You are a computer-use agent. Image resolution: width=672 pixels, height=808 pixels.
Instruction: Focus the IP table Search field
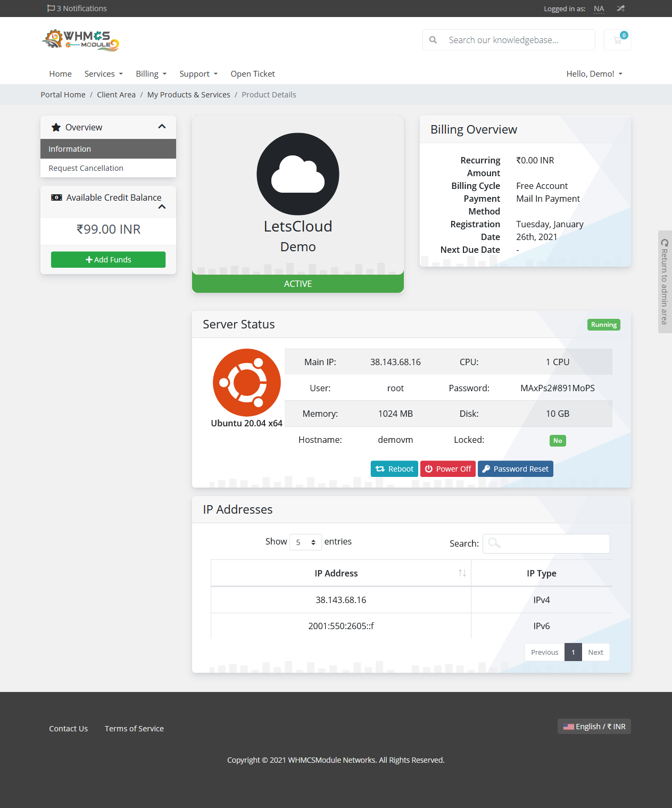click(x=546, y=543)
